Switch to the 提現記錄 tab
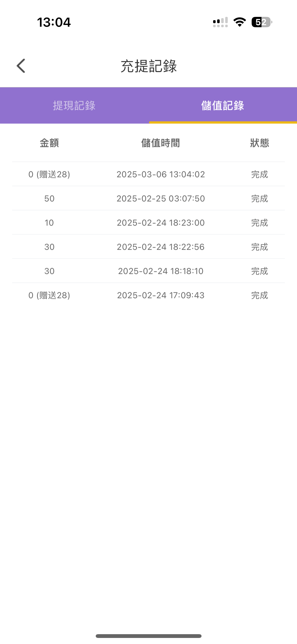 74,106
